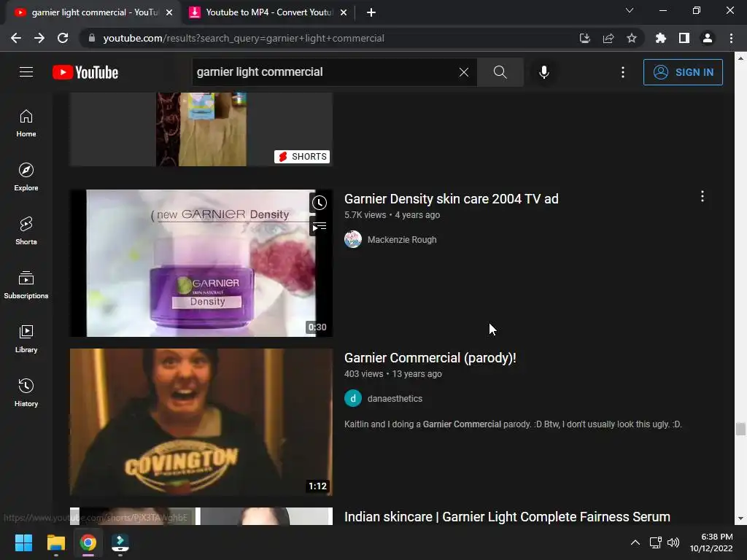Open the SHORTS video thumbnail

point(201,130)
